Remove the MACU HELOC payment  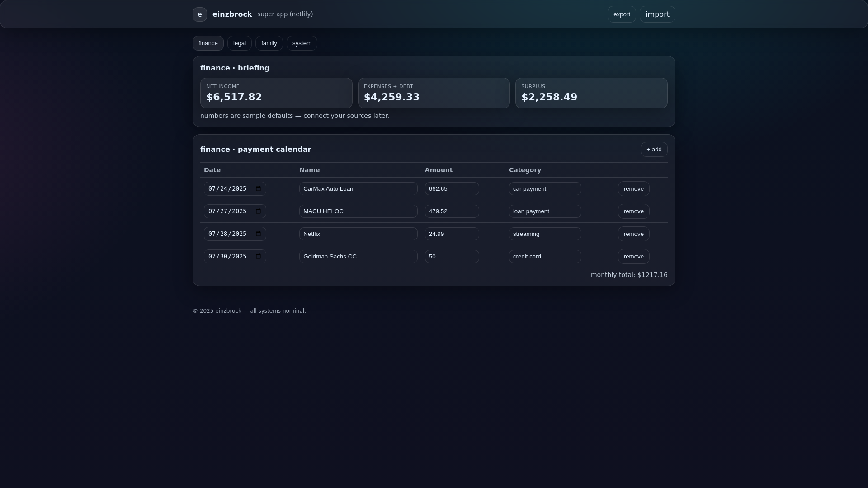click(x=633, y=211)
